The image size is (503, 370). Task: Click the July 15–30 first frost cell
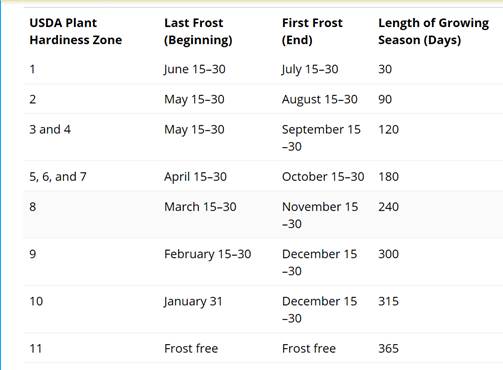click(x=310, y=69)
